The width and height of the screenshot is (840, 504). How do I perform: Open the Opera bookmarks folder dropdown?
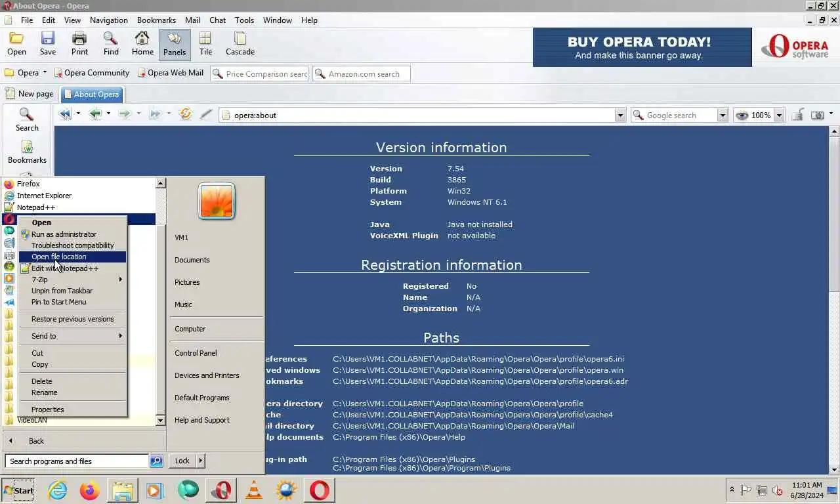coord(45,73)
